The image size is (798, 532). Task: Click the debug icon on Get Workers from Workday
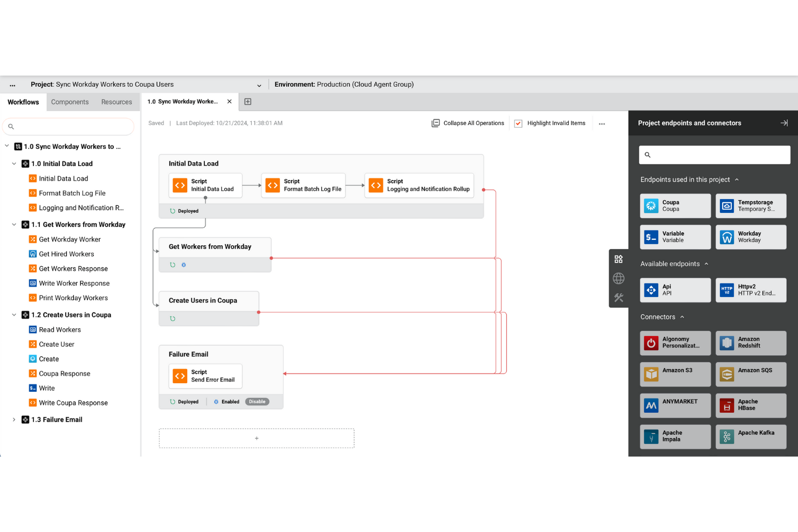[184, 265]
